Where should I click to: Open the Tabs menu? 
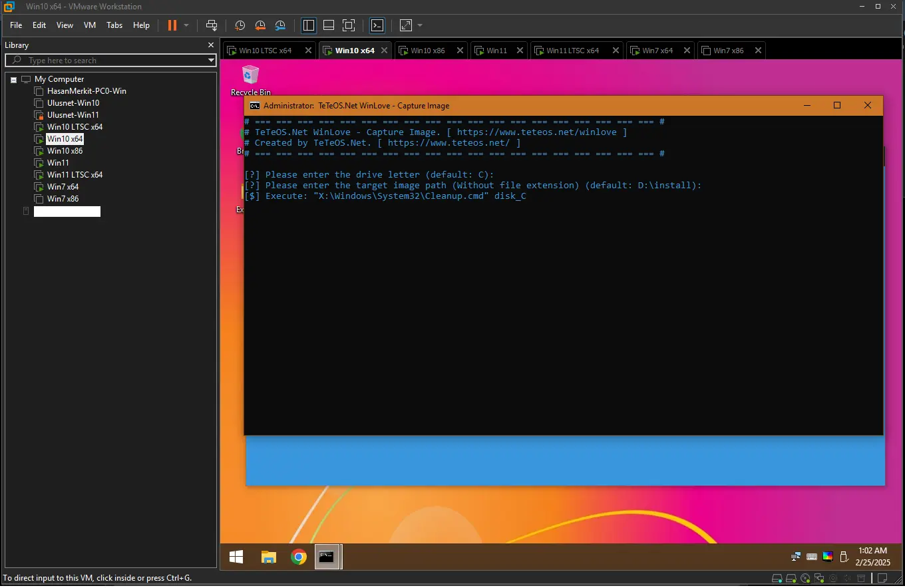[x=114, y=25]
